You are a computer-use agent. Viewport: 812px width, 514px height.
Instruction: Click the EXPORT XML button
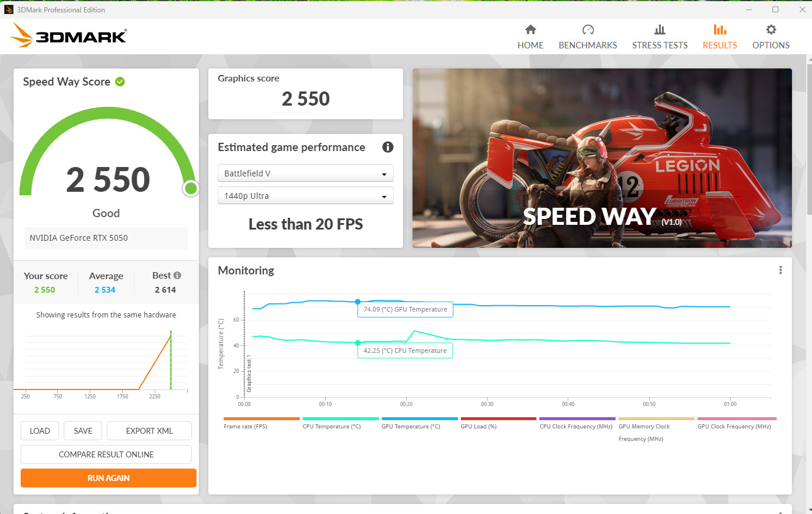[149, 431]
